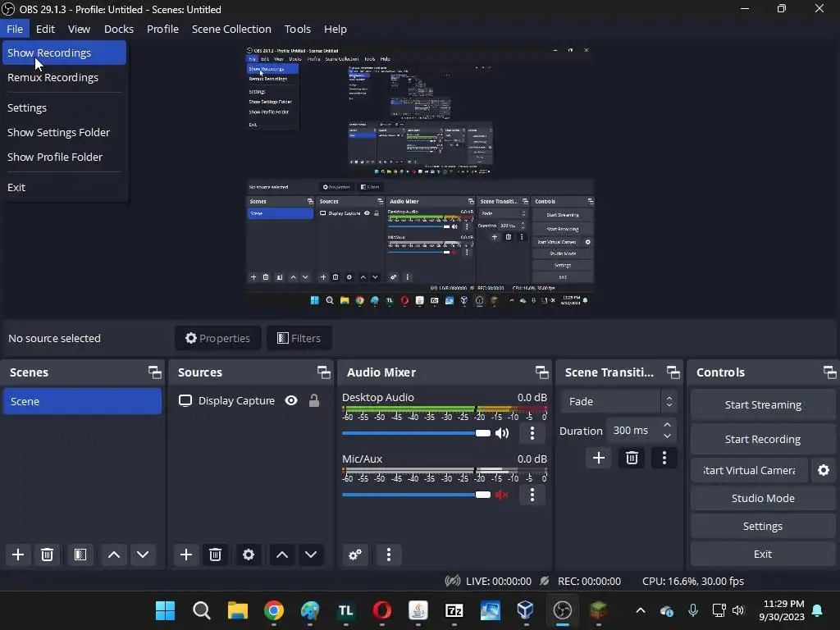The image size is (840, 630).
Task: Choose Remux Recordings menu entry
Action: [64, 77]
